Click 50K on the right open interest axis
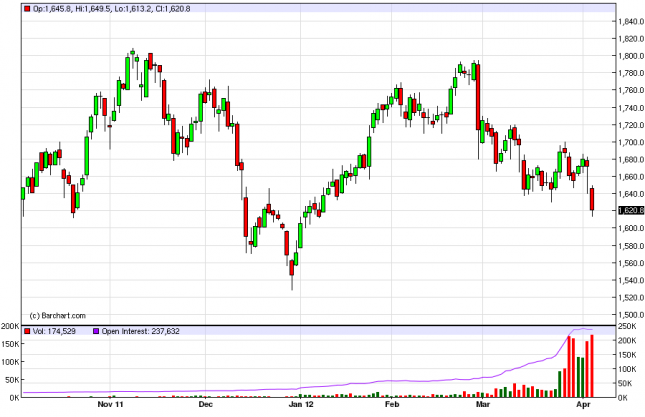 (627, 384)
